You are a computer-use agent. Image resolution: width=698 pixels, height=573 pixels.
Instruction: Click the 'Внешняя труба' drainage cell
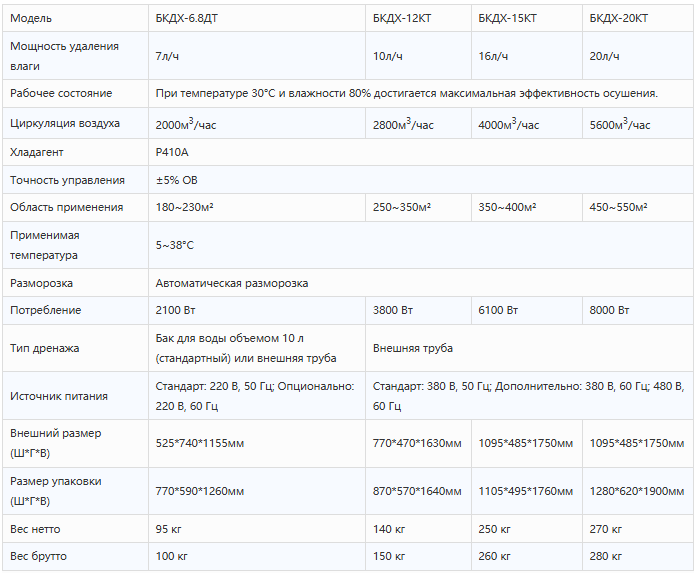(x=529, y=348)
